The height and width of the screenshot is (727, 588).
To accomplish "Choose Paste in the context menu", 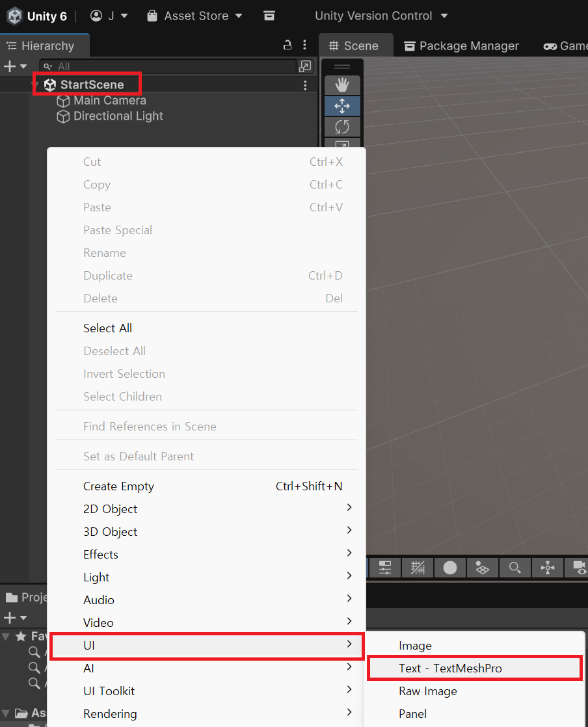I will (x=206, y=207).
